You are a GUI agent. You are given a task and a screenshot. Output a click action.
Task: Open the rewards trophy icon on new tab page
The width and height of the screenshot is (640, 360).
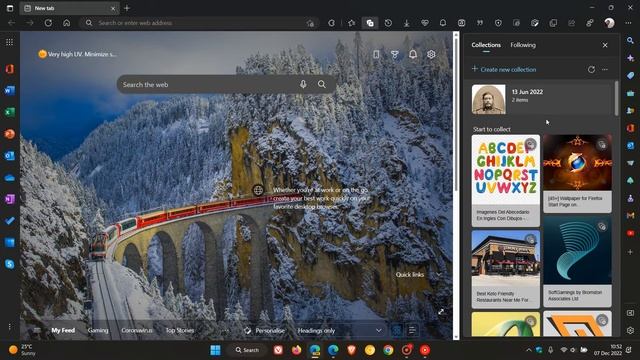(394, 54)
